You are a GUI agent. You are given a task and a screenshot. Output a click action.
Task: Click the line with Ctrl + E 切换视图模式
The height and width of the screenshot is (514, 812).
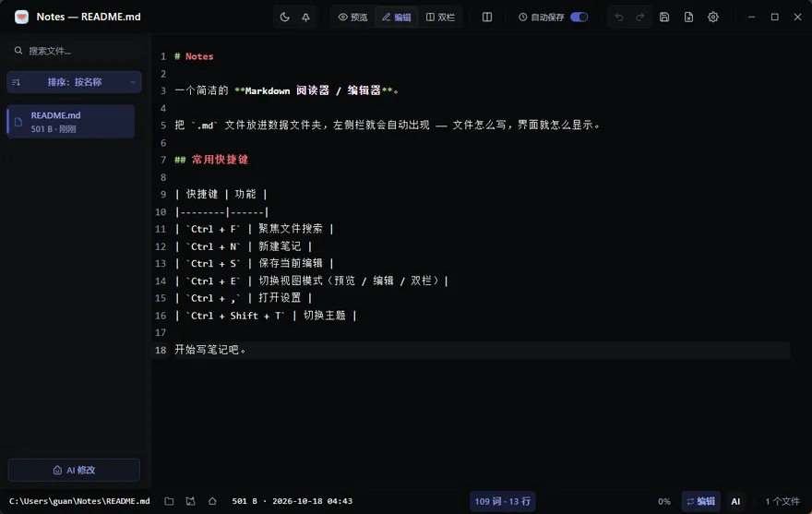point(311,281)
